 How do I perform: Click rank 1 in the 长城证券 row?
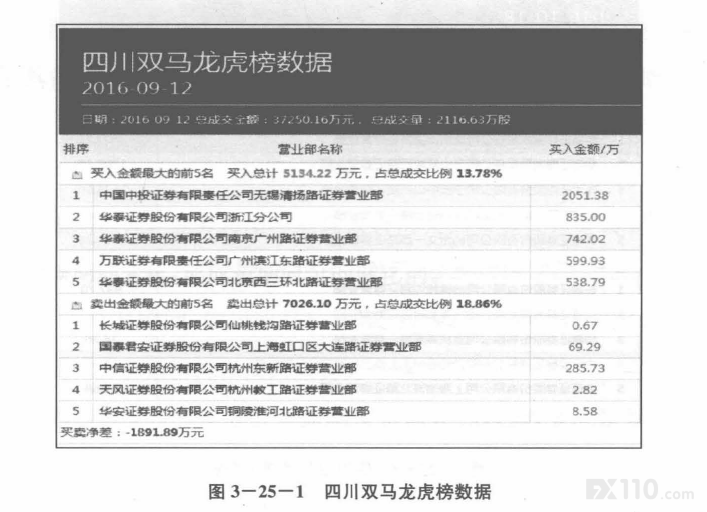click(76, 325)
